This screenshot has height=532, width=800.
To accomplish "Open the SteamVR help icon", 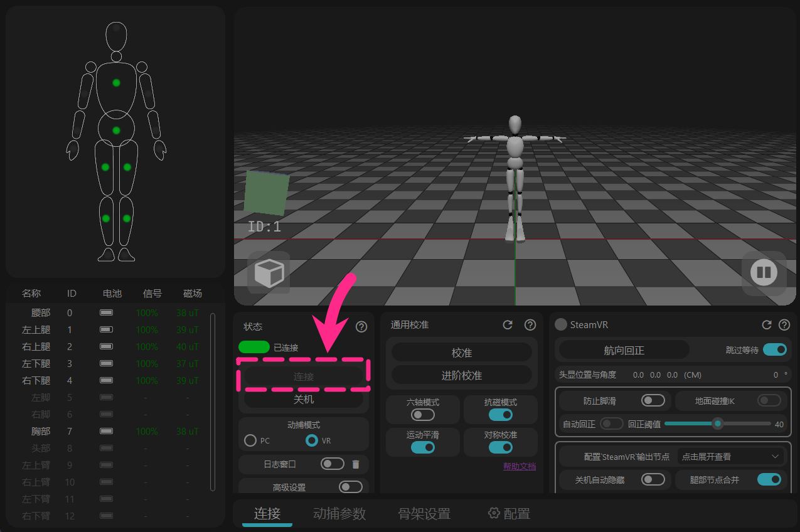I will 784,325.
